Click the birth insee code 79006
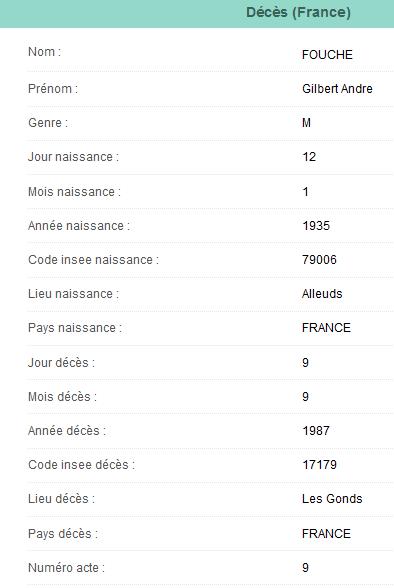The image size is (394, 588). 319,260
